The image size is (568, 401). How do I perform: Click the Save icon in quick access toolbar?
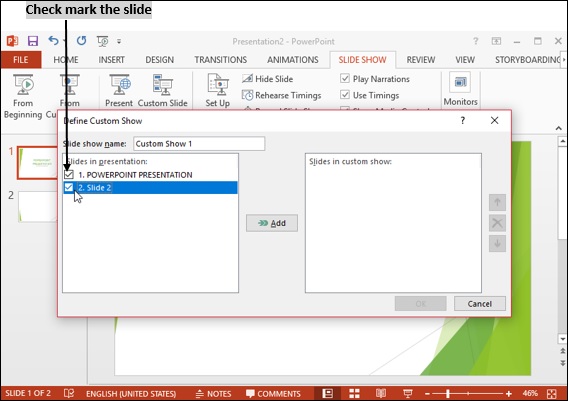[x=33, y=41]
